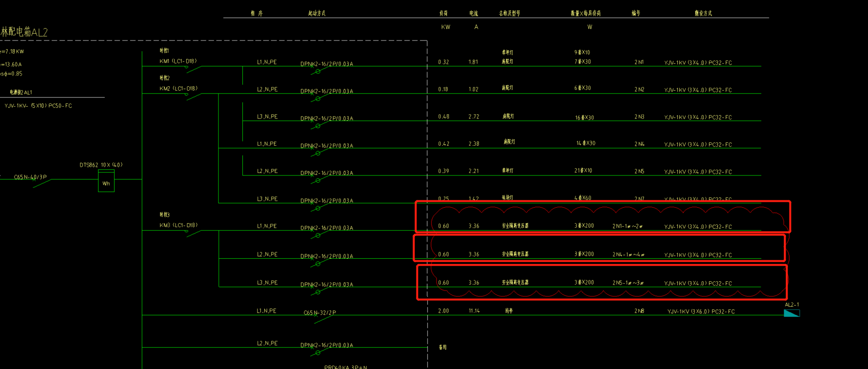
Task: Click the cyan AL2-1 sub-panel symbol
Action: point(791,313)
